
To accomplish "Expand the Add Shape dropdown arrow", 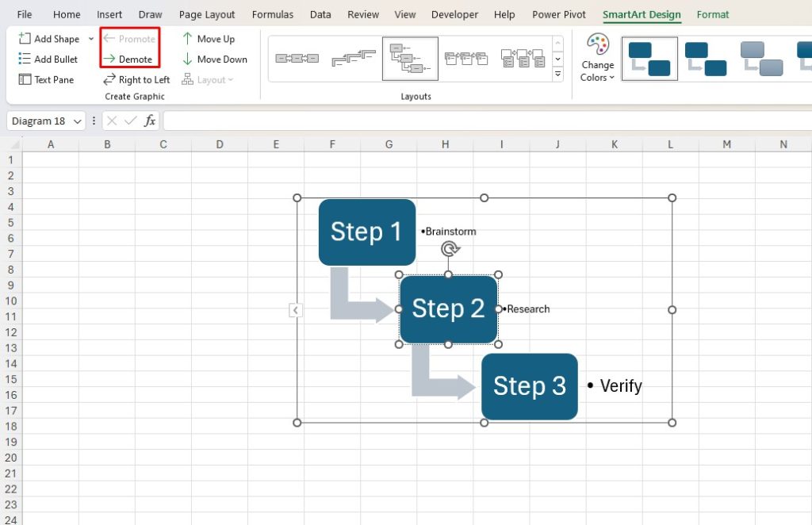I will [x=91, y=38].
